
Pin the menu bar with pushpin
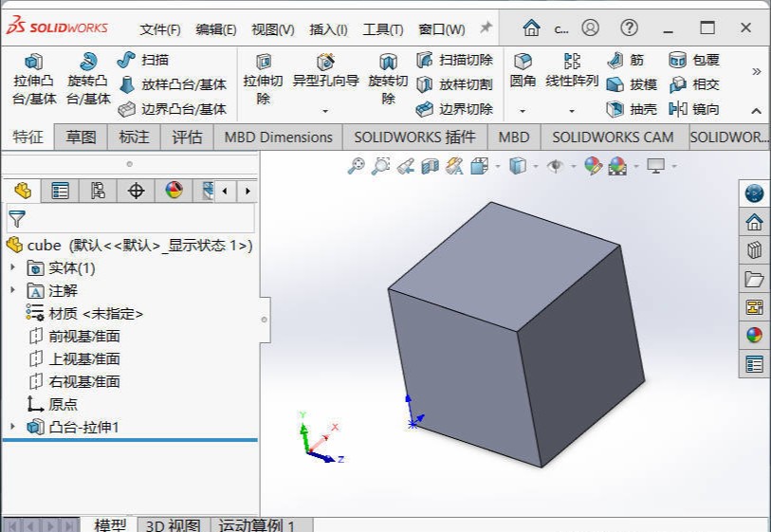coord(486,28)
